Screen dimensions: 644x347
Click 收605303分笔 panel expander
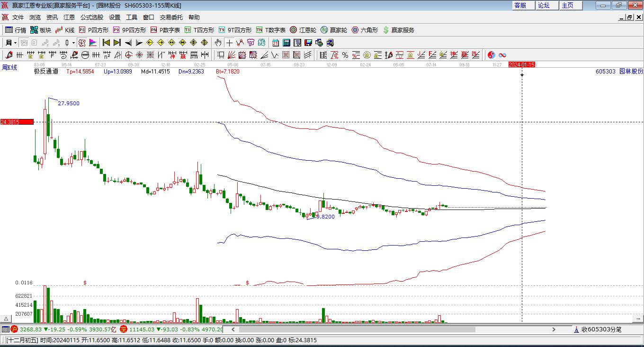576,329
